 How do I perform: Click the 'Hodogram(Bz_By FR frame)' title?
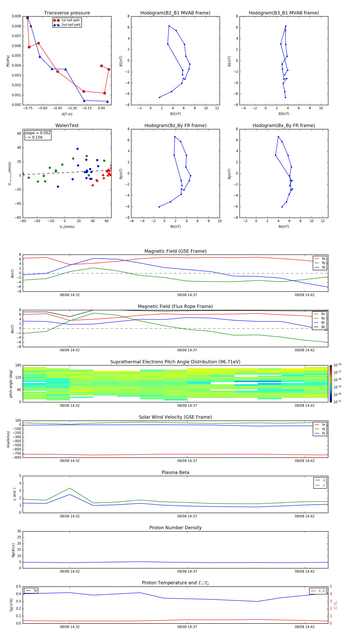click(175, 125)
